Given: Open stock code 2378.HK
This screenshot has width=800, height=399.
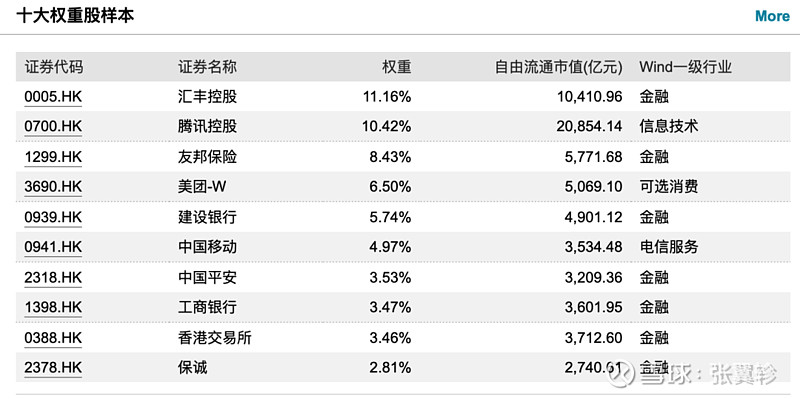Looking at the screenshot, I should point(53,368).
